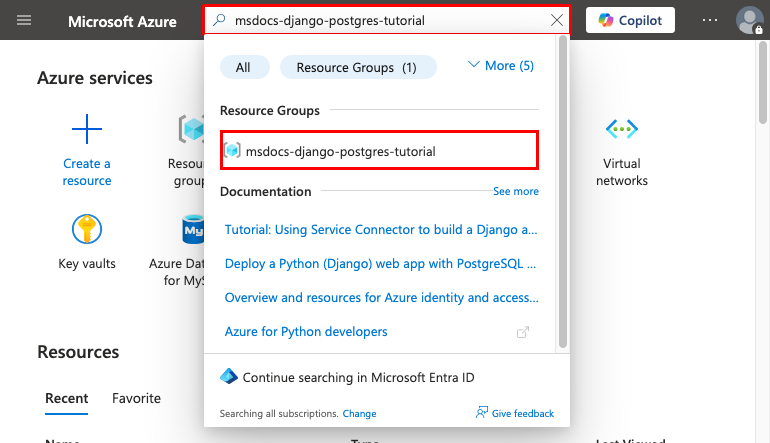Open the hamburger portal menu
This screenshot has height=443, width=770.
point(24,21)
